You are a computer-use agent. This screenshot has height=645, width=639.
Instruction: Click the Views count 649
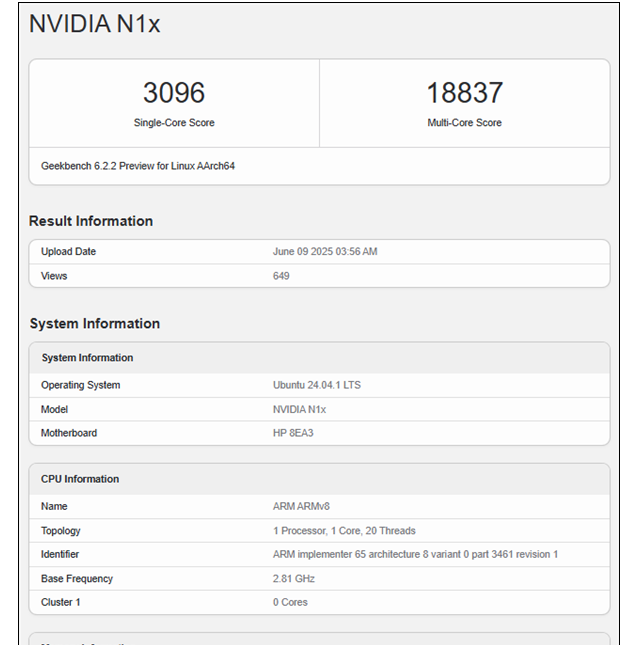[x=281, y=276]
